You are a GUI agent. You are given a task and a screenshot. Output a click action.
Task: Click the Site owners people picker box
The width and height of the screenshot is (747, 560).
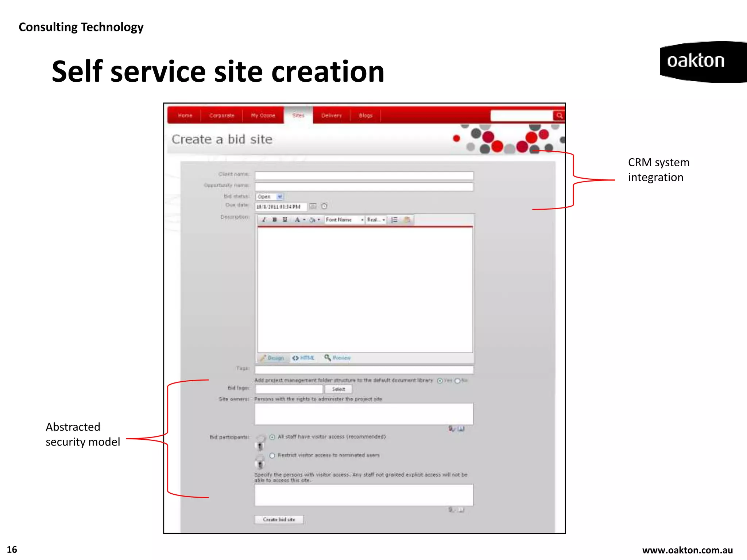364,414
